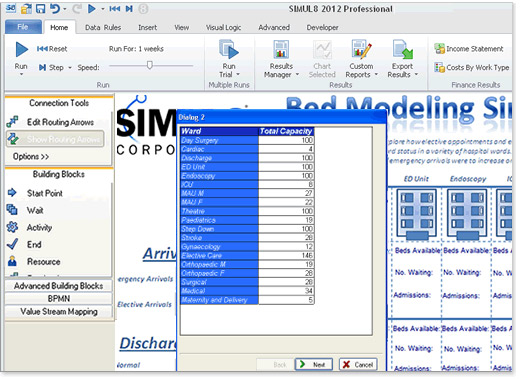
Task: Click the Speed slider handle
Action: pos(150,65)
